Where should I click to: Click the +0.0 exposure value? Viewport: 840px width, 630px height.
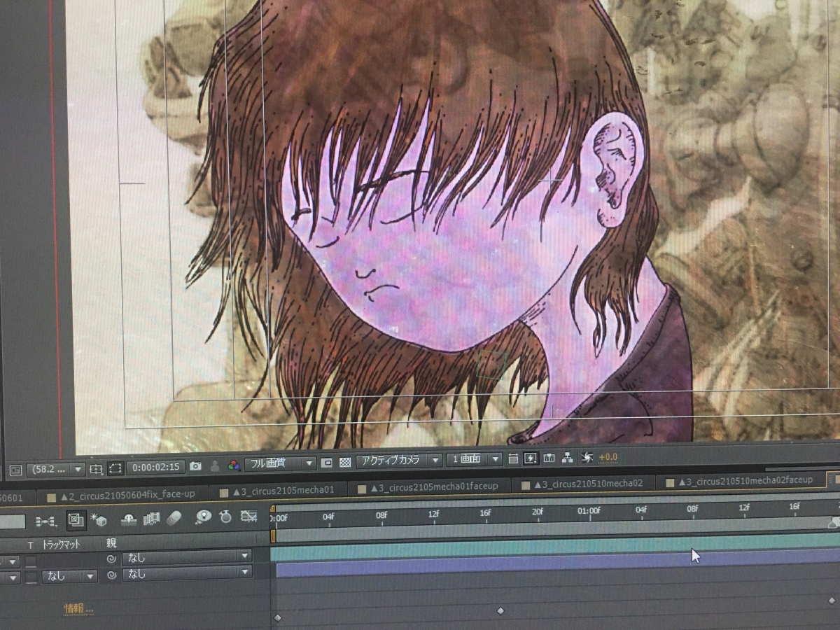click(608, 458)
